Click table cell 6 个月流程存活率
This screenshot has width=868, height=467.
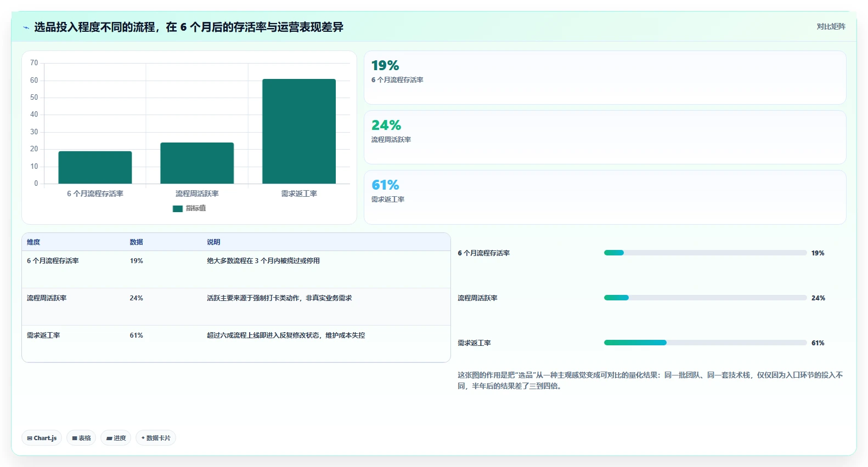click(x=53, y=261)
